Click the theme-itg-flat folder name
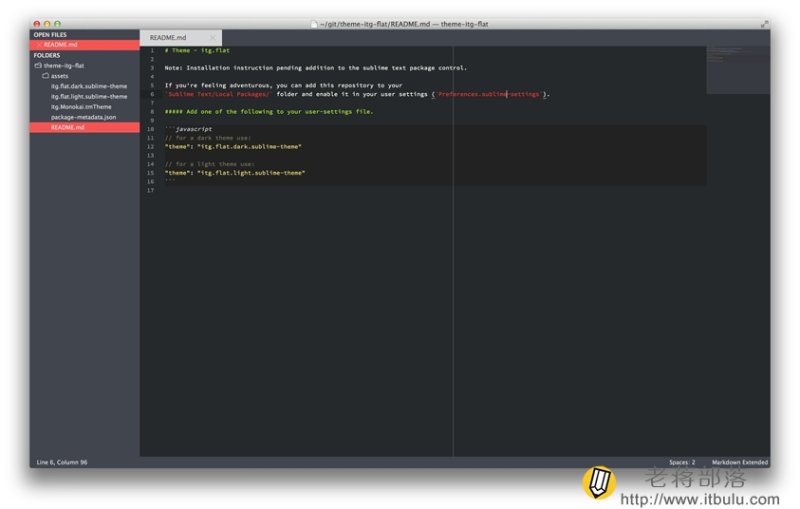Image resolution: width=800 pixels, height=509 pixels. point(64,66)
